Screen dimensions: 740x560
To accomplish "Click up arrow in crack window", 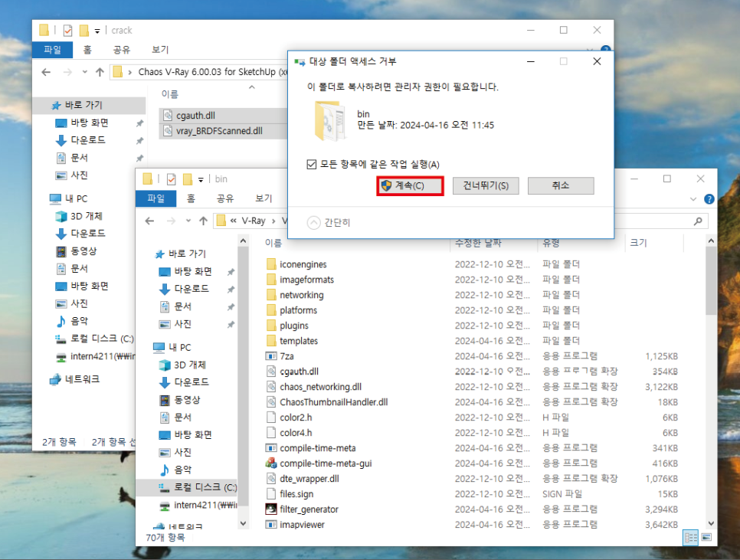I will (100, 72).
